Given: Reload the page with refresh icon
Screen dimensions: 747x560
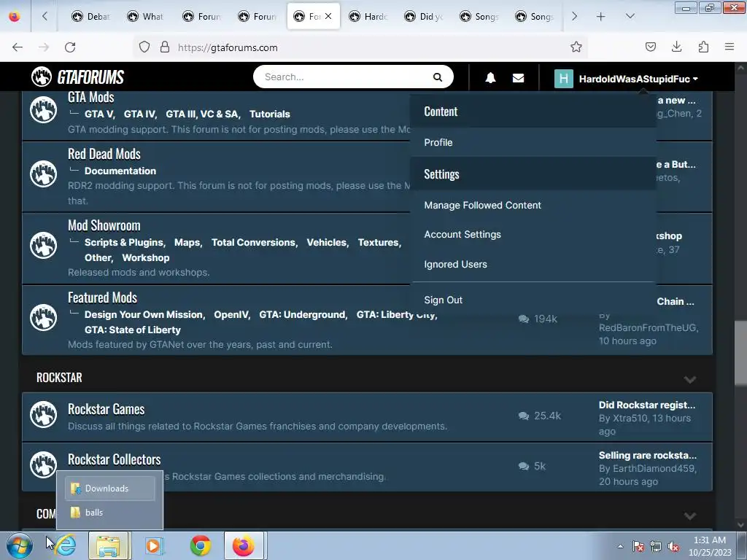Looking at the screenshot, I should pyautogui.click(x=70, y=47).
